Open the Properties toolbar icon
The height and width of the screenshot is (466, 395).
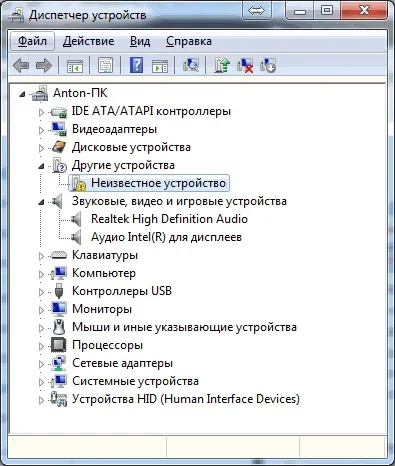105,65
